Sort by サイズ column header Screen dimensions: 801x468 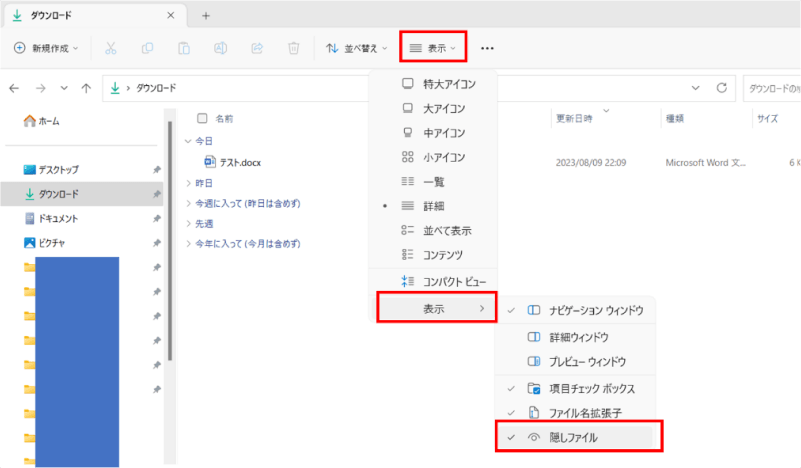(x=767, y=119)
